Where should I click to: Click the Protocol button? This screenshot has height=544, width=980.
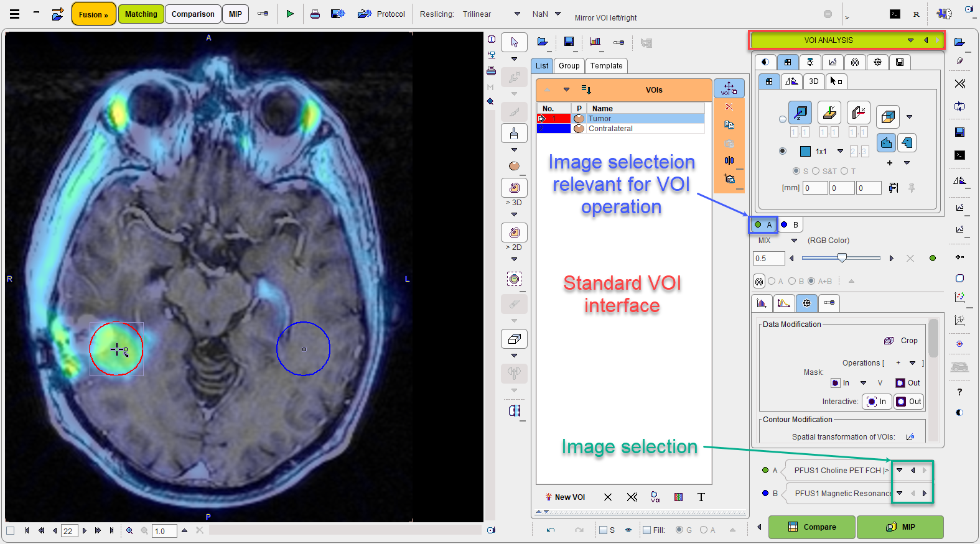[381, 14]
